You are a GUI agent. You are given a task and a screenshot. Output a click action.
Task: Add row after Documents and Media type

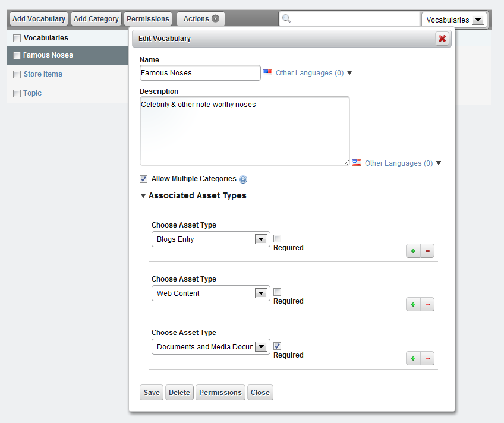(413, 358)
